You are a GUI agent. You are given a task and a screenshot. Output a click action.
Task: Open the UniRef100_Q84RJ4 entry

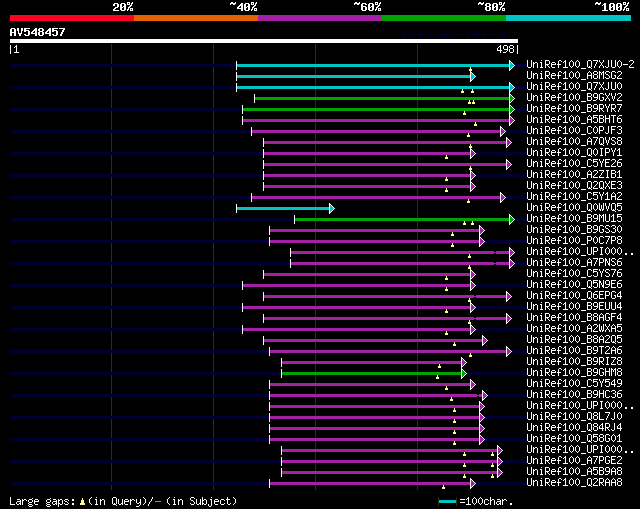tap(574, 428)
